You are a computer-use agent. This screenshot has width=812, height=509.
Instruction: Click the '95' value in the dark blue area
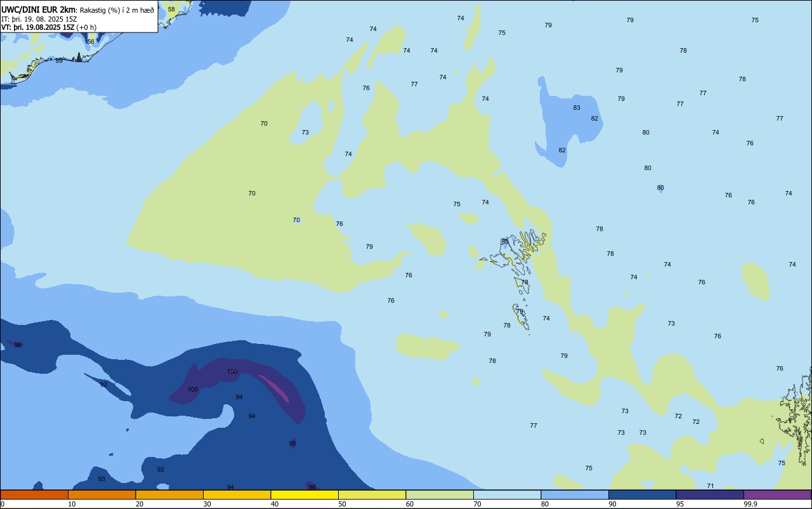292,444
